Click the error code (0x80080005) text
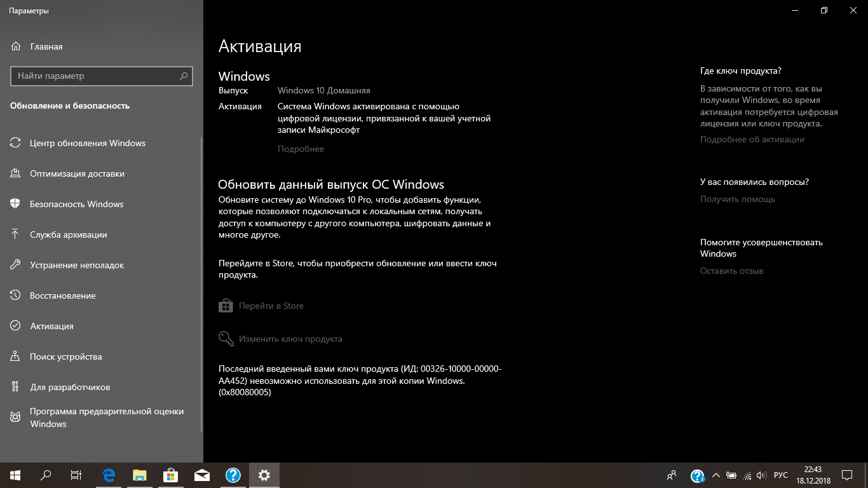The height and width of the screenshot is (488, 868). [x=245, y=393]
